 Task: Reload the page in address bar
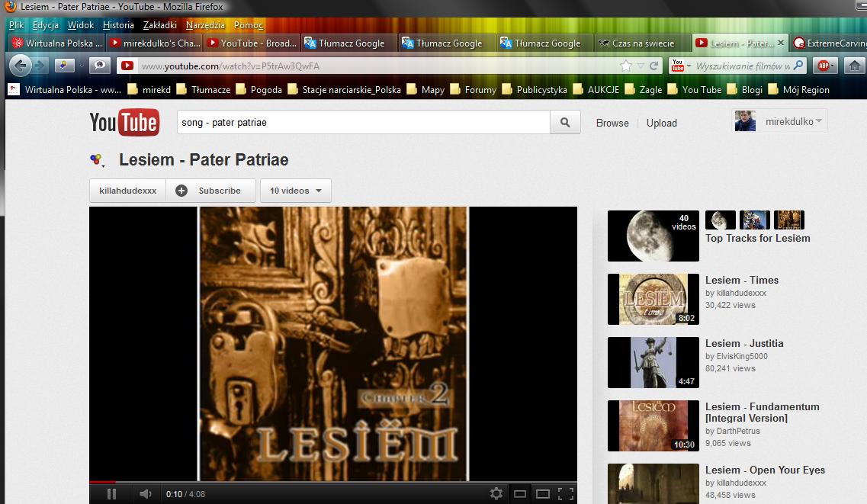(653, 66)
